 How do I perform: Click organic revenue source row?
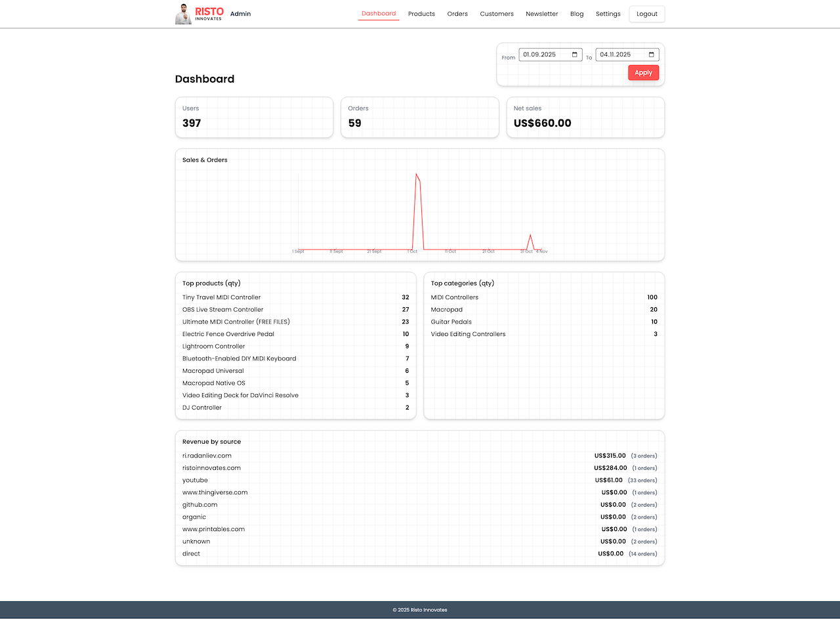click(420, 517)
